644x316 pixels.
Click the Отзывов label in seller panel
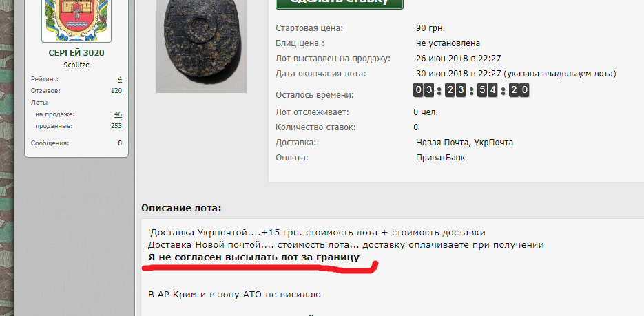coord(45,91)
